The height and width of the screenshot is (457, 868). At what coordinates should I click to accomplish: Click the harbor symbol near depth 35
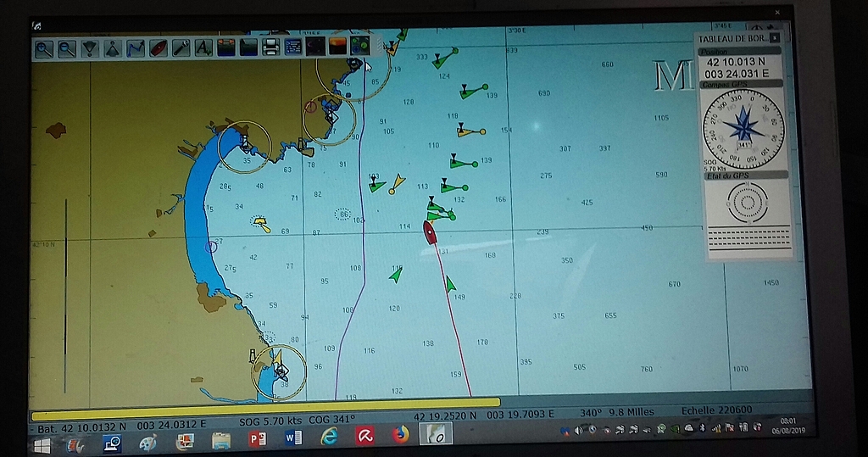click(x=245, y=145)
